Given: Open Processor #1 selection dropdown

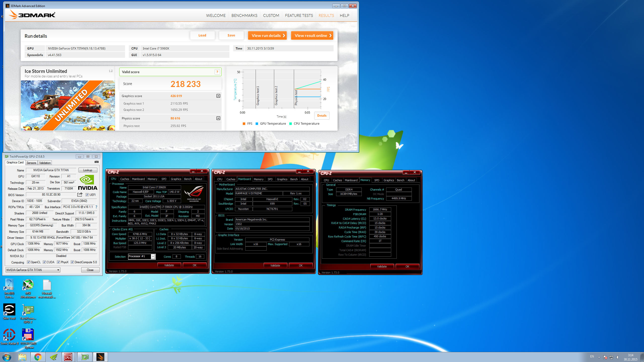Looking at the screenshot, I should (x=142, y=256).
